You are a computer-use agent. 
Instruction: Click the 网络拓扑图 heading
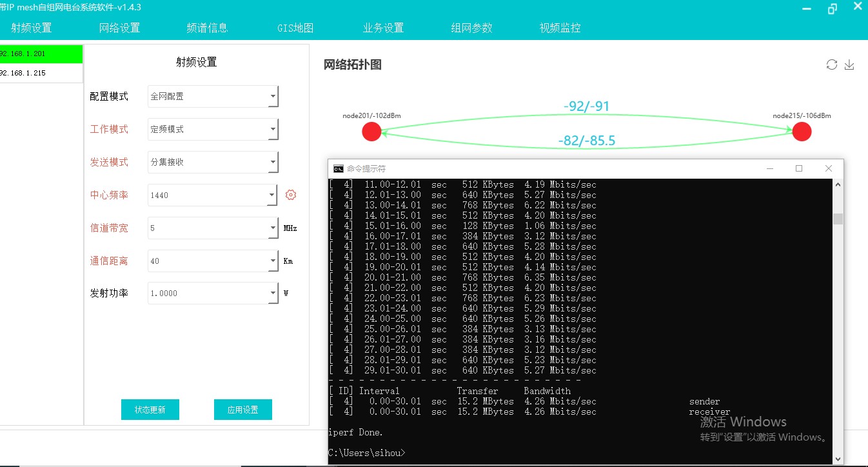(x=353, y=65)
